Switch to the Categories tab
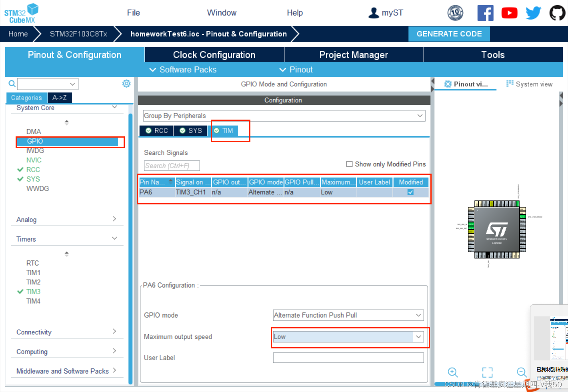568x392 pixels. coord(26,98)
